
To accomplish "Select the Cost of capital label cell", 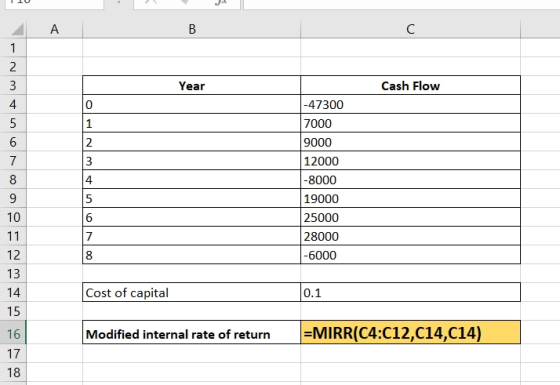I will click(191, 292).
